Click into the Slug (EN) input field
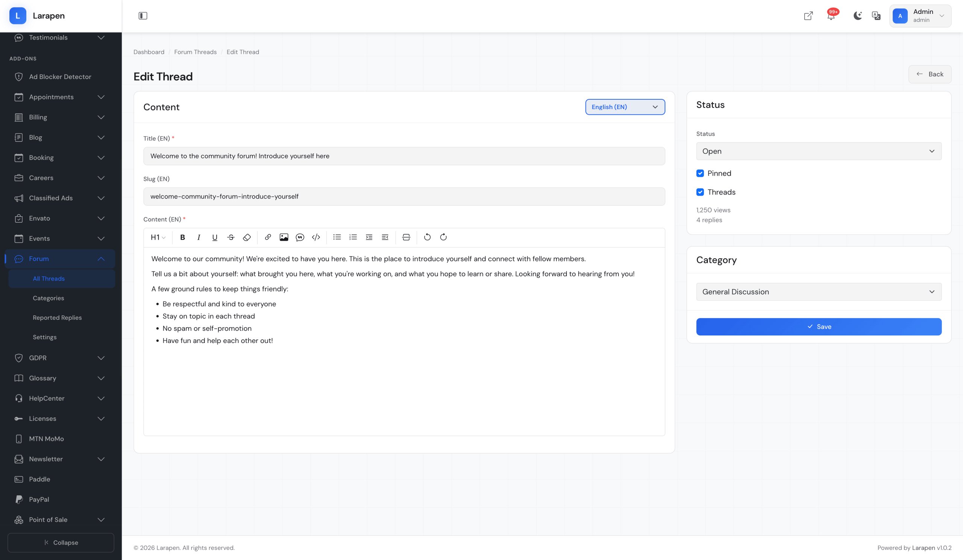This screenshot has height=560, width=963. tap(404, 196)
